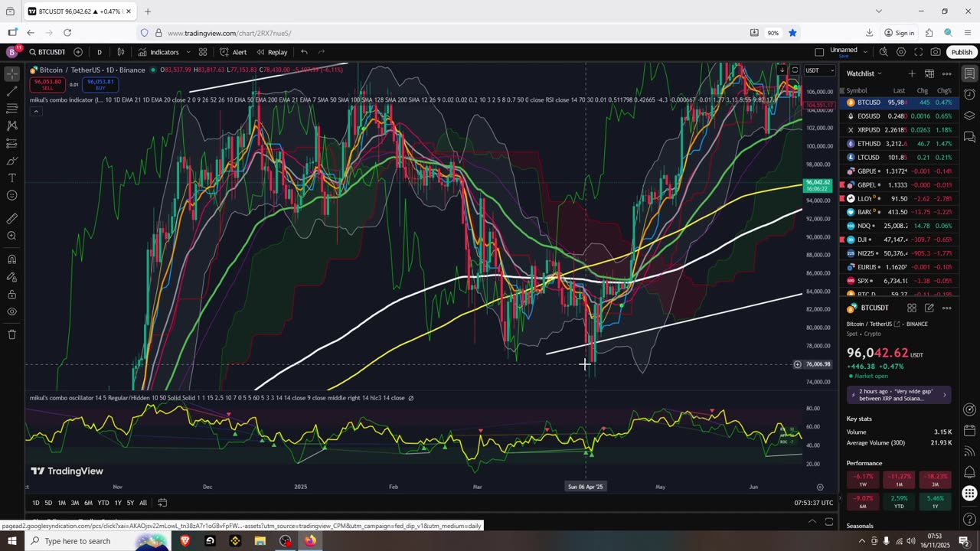Set chart range to All
This screenshot has width=980, height=551.
click(x=143, y=503)
